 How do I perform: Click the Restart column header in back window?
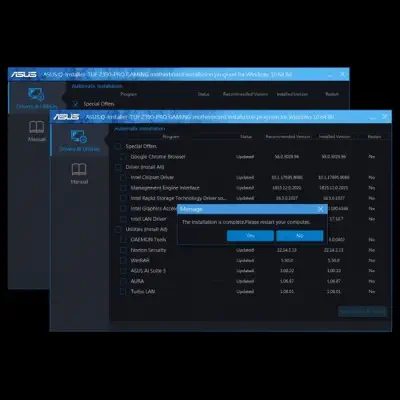[332, 94]
